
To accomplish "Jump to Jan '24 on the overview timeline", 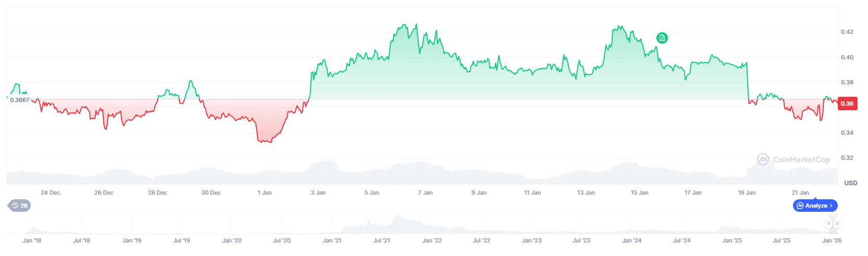I will pyautogui.click(x=631, y=241).
